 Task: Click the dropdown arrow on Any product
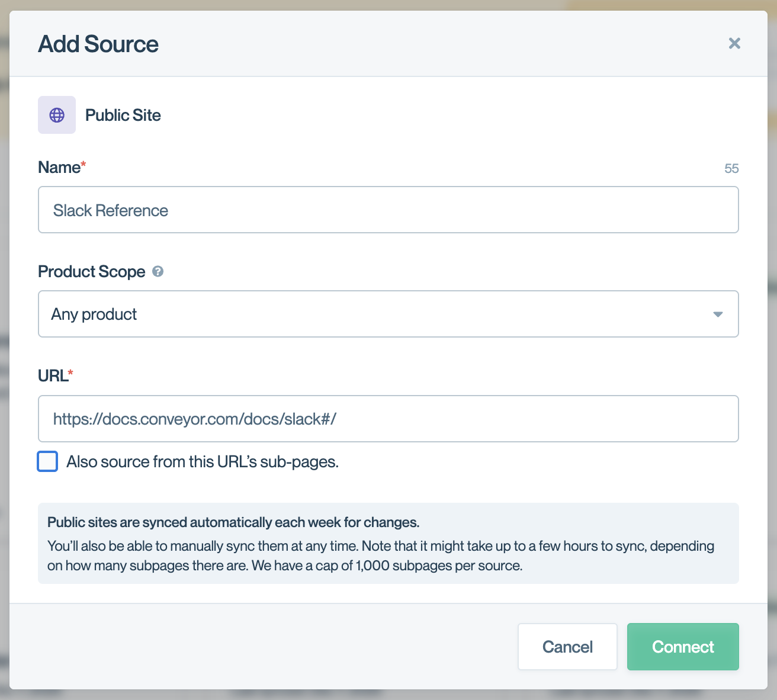[x=718, y=314]
